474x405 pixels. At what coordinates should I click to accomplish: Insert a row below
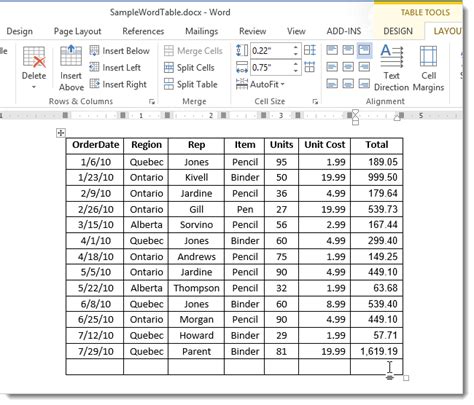(120, 51)
